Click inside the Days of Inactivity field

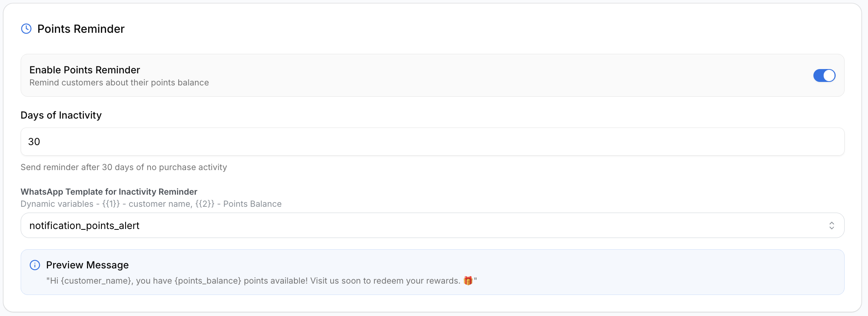[432, 142]
